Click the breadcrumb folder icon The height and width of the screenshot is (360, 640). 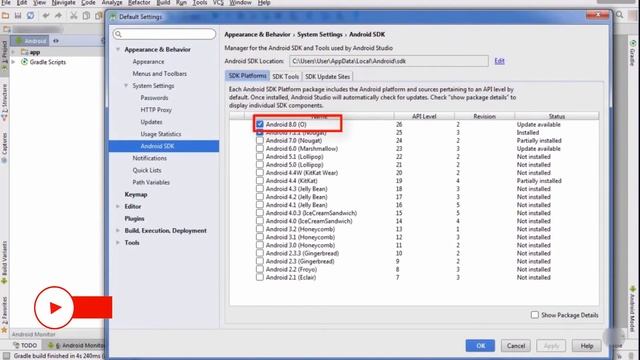tap(7, 29)
